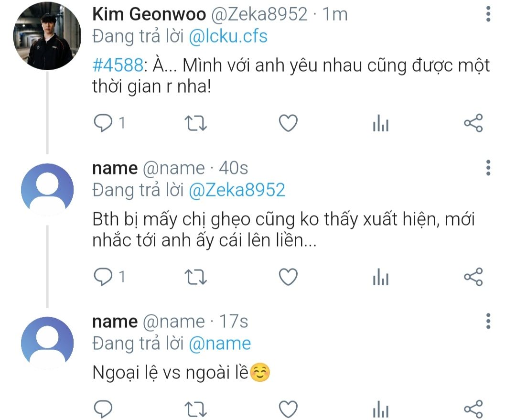Image resolution: width=516 pixels, height=420 pixels.
Task: Like the "Ngoại lệ vs ngoài lề" tweet
Action: 288,409
